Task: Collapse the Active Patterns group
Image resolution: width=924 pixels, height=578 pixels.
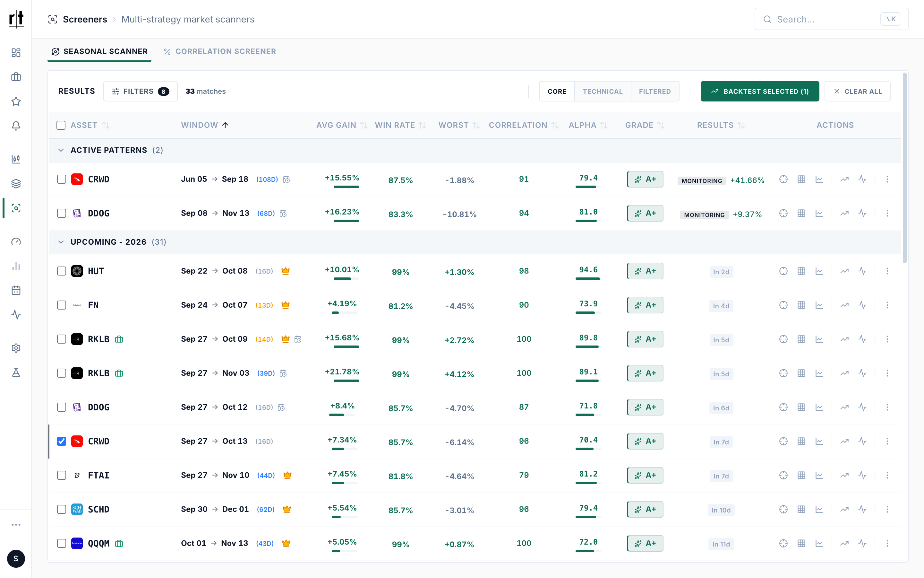Action: click(x=61, y=150)
